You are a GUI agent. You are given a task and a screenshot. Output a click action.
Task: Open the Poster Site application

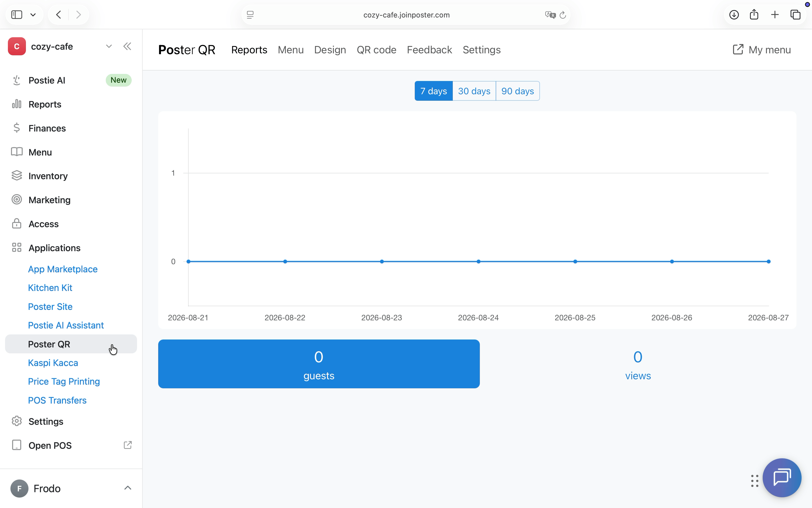pos(50,306)
